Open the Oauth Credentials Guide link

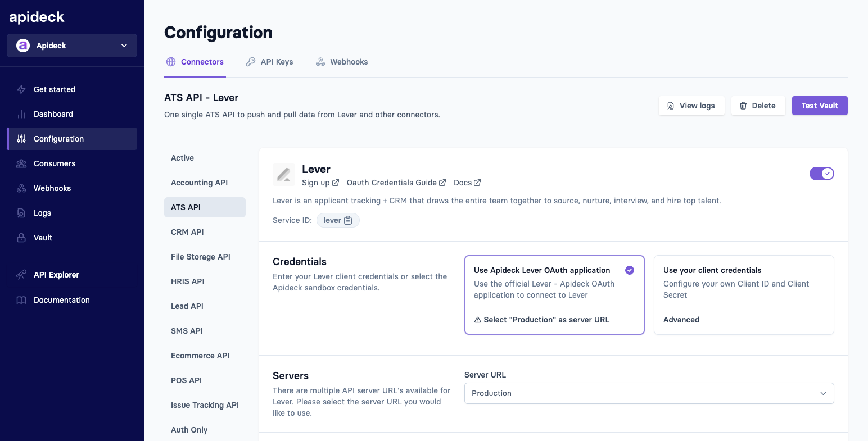pos(396,183)
